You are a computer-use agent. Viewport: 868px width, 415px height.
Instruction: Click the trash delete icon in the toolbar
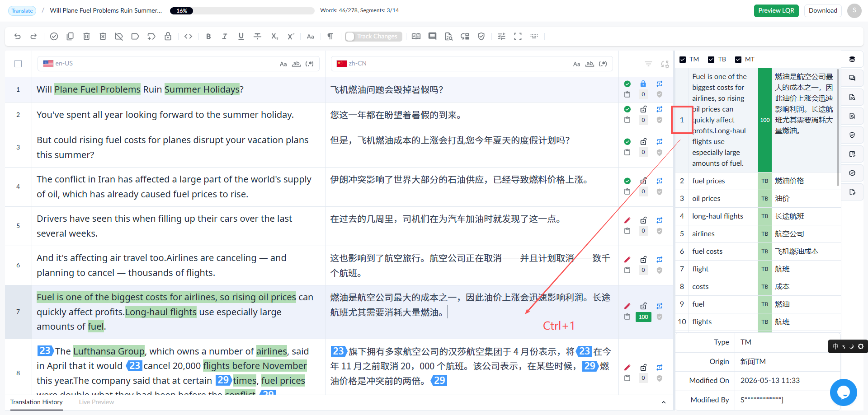86,37
